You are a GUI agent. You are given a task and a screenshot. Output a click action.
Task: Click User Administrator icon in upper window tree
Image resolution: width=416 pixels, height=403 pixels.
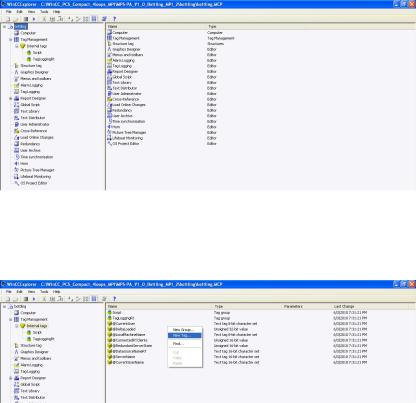coord(16,124)
